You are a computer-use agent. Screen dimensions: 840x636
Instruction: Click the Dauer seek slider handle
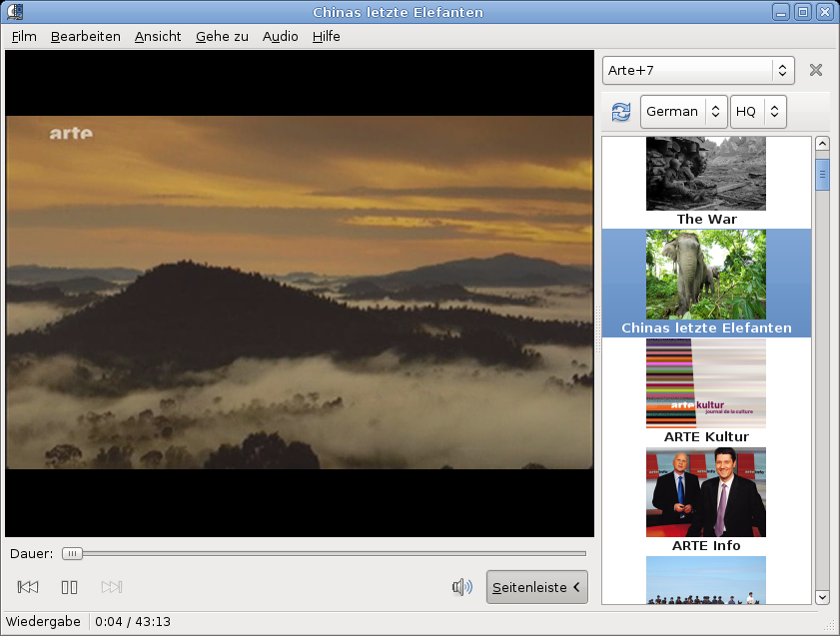pyautogui.click(x=72, y=553)
